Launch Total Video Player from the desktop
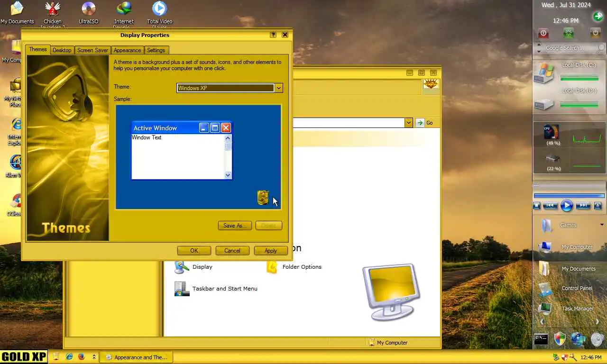607x364 pixels. pos(159,14)
